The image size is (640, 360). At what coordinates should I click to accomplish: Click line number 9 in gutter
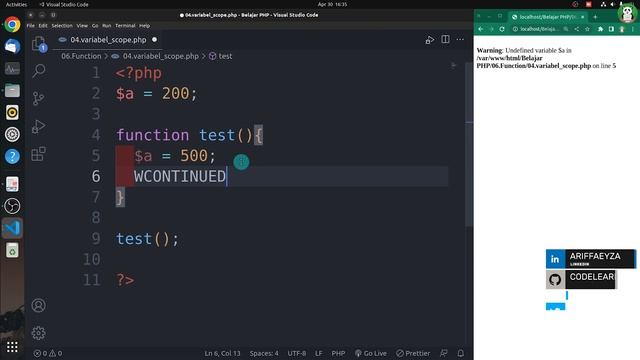96,238
